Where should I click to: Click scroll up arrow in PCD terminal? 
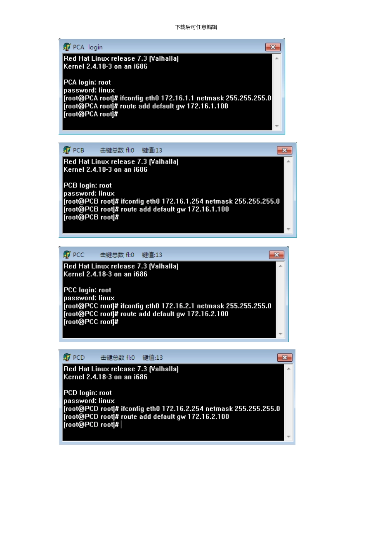click(289, 369)
